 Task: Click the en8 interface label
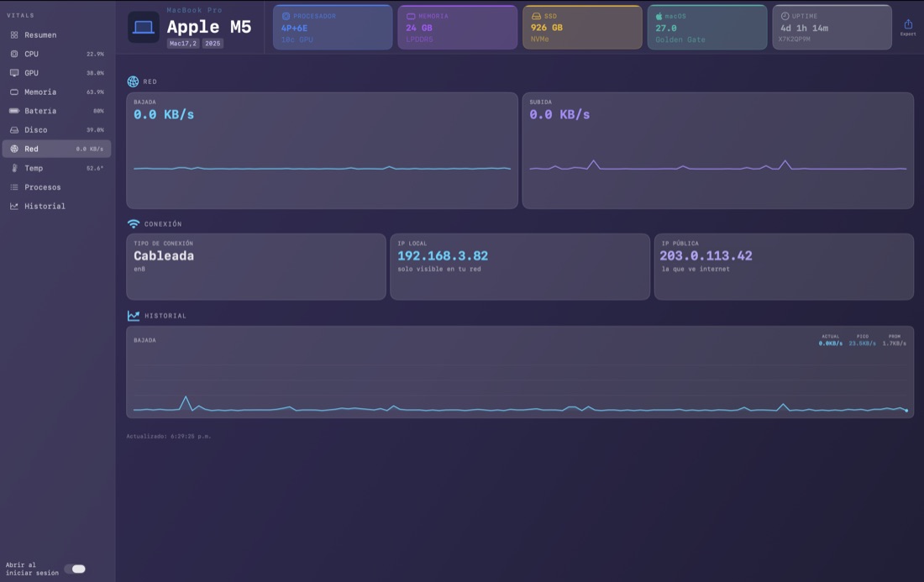(x=139, y=270)
